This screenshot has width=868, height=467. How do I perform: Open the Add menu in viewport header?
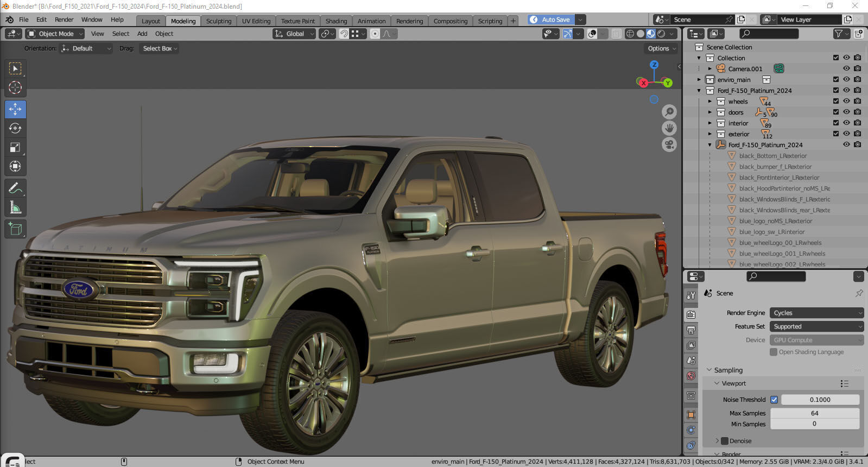tap(142, 34)
